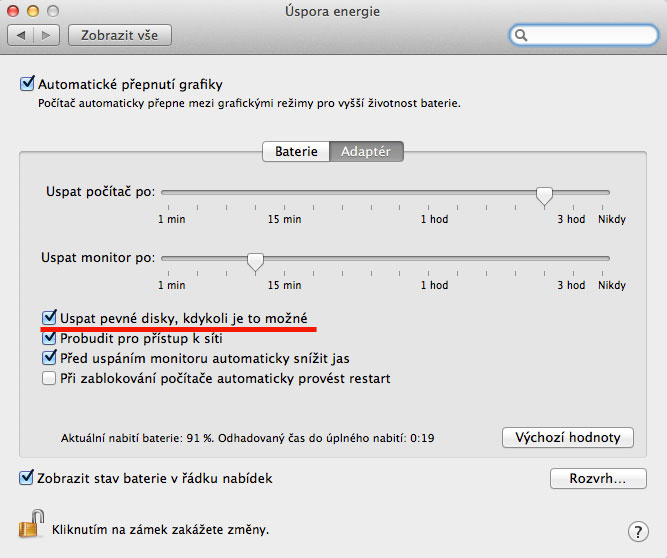
Task: Toggle Zobrazit stav baterie v řádku nabídek
Action: point(27,478)
